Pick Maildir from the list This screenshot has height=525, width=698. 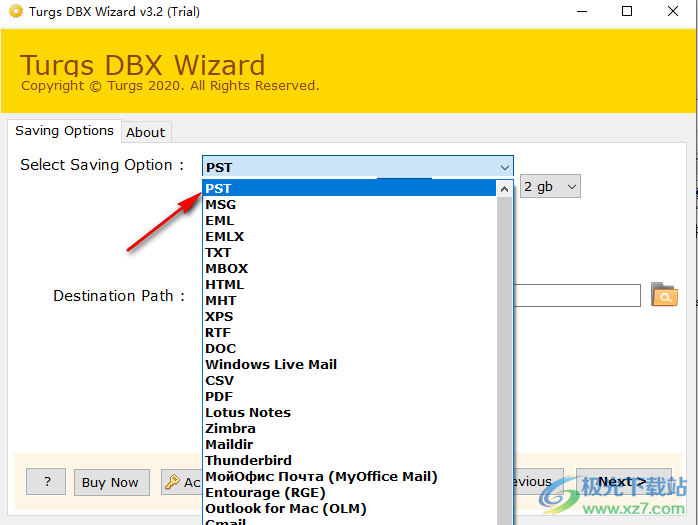click(x=349, y=445)
